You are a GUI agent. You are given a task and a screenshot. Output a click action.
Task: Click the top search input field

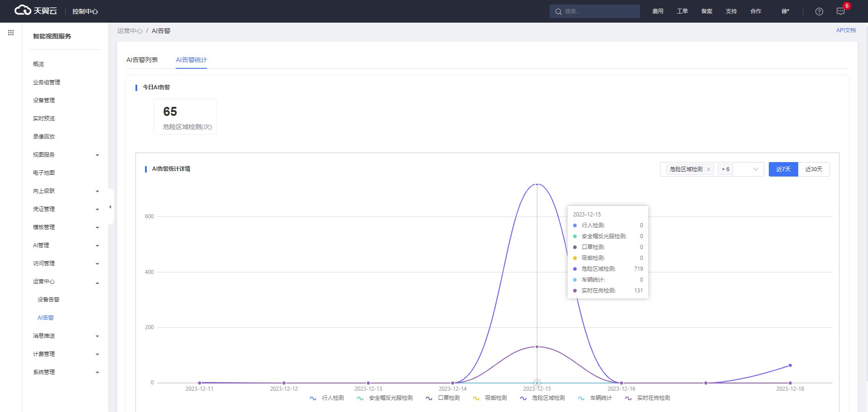click(x=599, y=11)
